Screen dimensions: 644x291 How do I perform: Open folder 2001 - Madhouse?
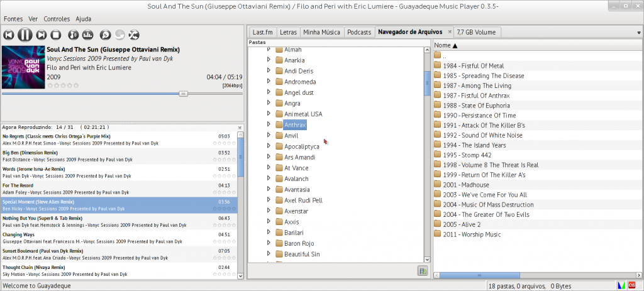point(466,185)
